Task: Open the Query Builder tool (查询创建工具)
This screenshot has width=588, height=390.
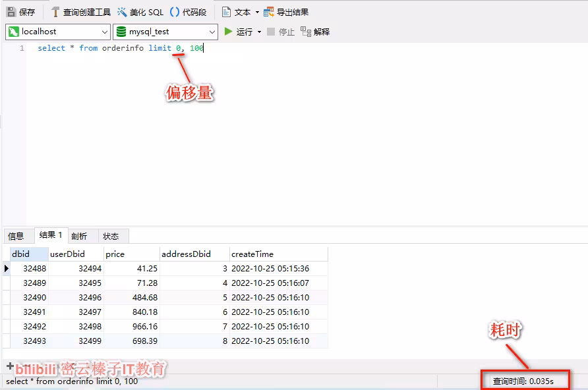Action: pyautogui.click(x=80, y=12)
